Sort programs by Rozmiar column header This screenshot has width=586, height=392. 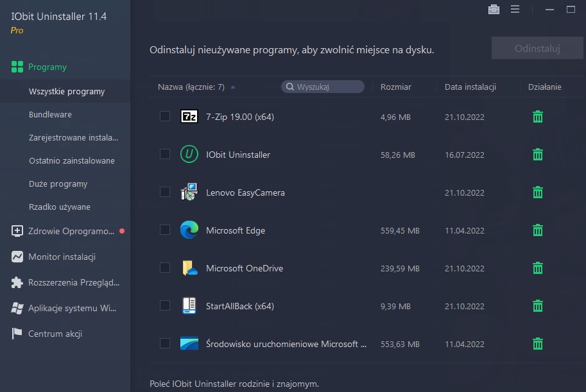(x=395, y=87)
